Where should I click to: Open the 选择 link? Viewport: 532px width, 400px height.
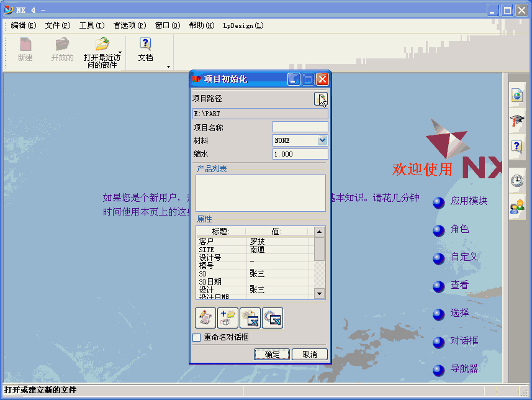point(460,312)
